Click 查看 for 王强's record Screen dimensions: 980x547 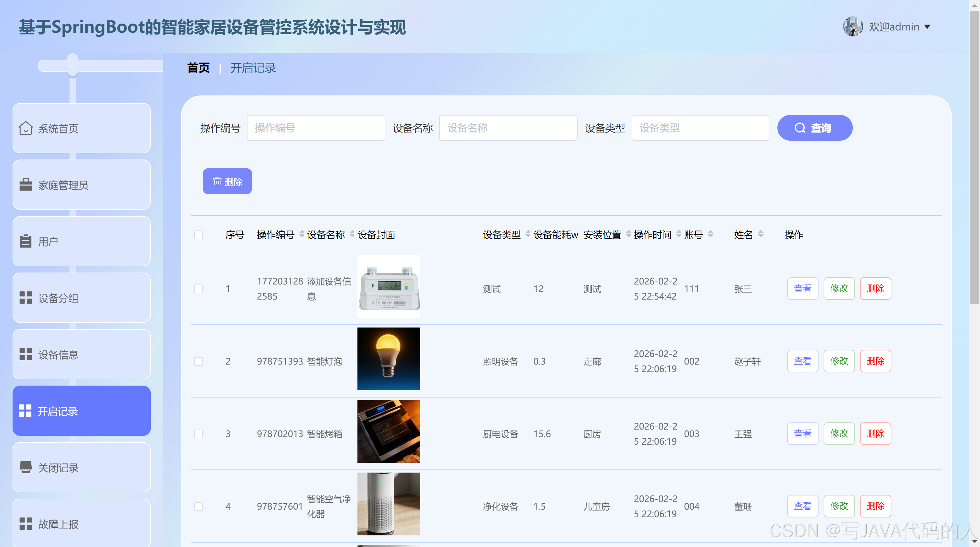(x=803, y=434)
